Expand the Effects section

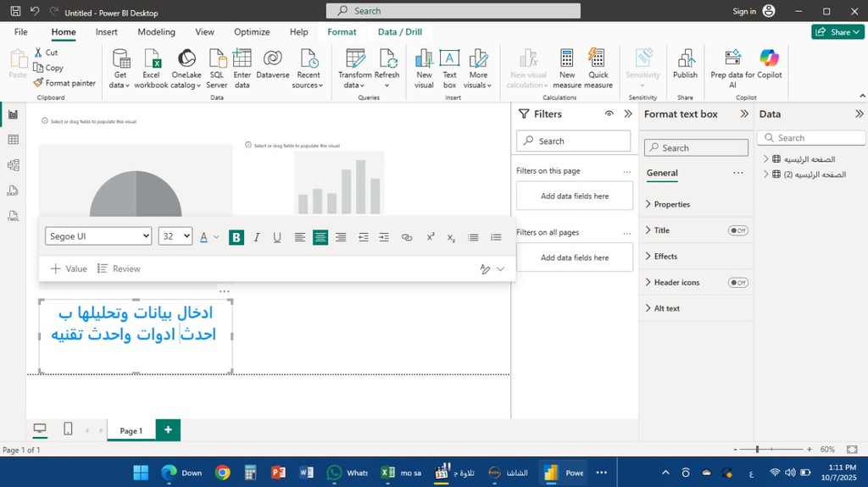(665, 257)
